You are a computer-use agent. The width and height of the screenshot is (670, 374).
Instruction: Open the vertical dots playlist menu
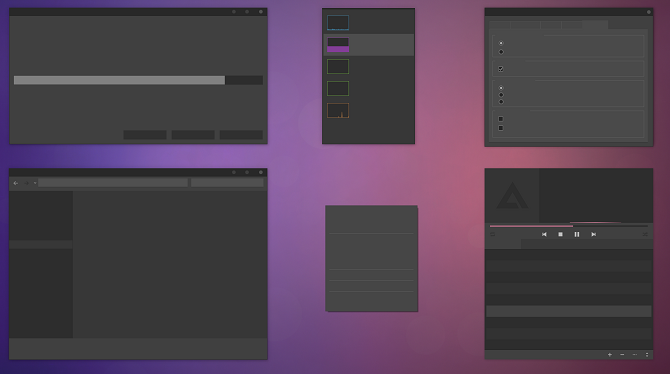coord(647,354)
